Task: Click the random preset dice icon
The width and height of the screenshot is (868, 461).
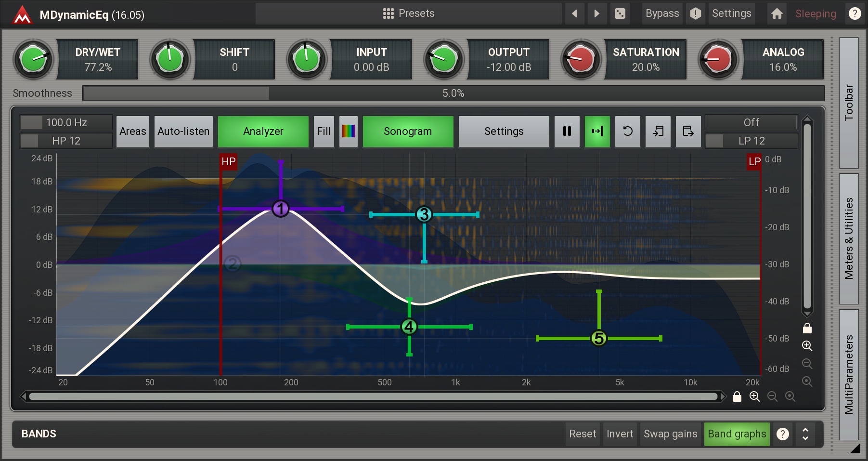Action: pos(620,13)
